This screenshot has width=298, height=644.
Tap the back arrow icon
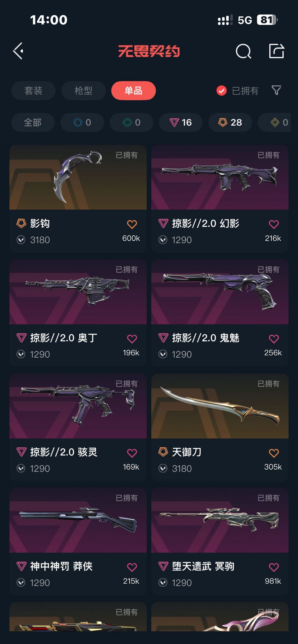pyautogui.click(x=18, y=51)
